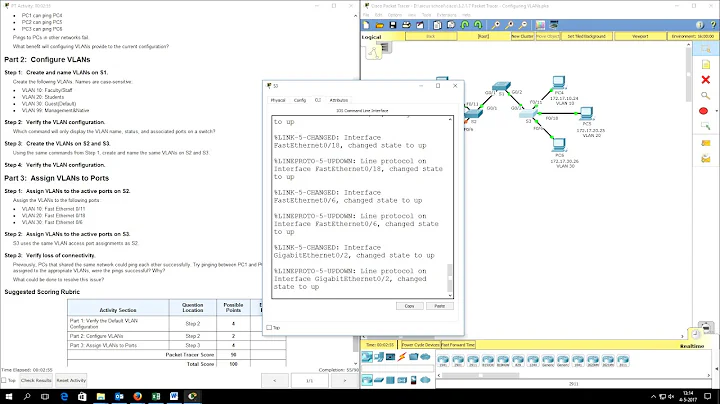Open the Activity Wizard toolbar icon
Image resolution: width=720 pixels, height=404 pixels.
(x=420, y=25)
